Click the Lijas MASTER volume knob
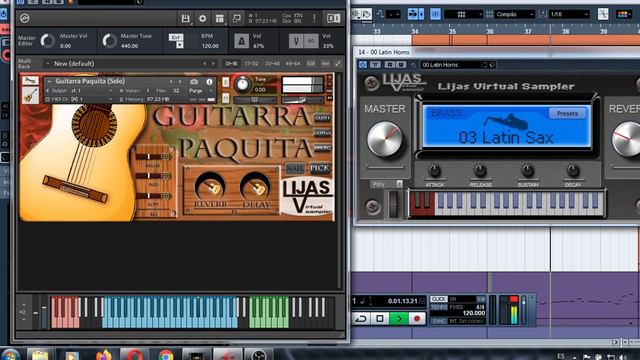Image resolution: width=640 pixels, height=360 pixels. [x=384, y=140]
